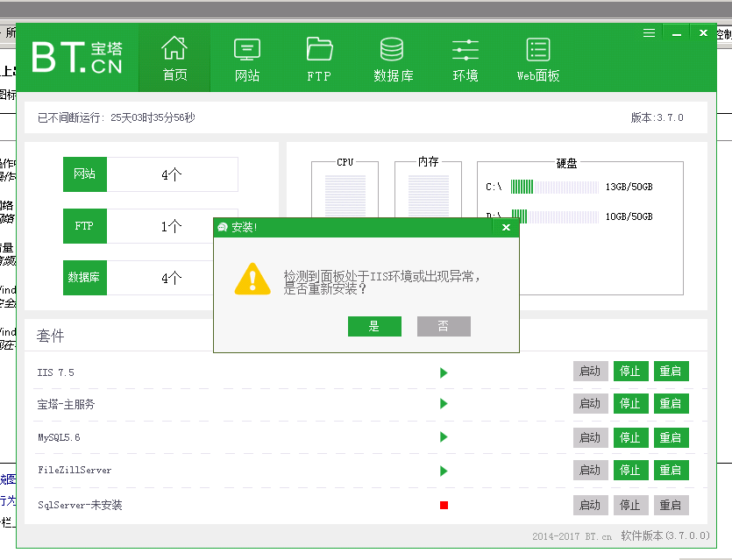This screenshot has width=732, height=560.
Task: Close the 安装! dialog with X
Action: 506,227
